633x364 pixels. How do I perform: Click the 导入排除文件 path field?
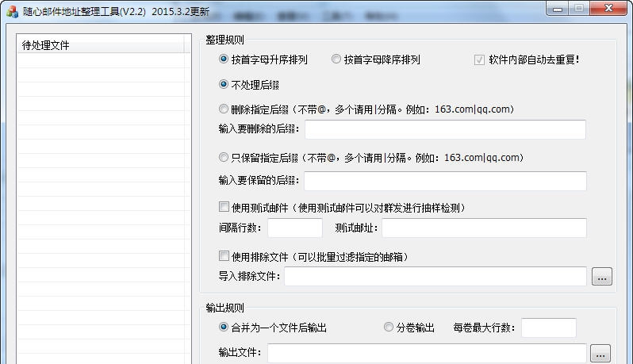click(x=435, y=277)
